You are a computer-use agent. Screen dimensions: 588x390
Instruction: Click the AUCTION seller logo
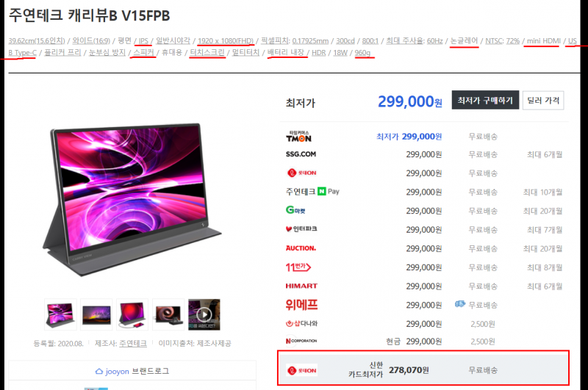(x=301, y=248)
